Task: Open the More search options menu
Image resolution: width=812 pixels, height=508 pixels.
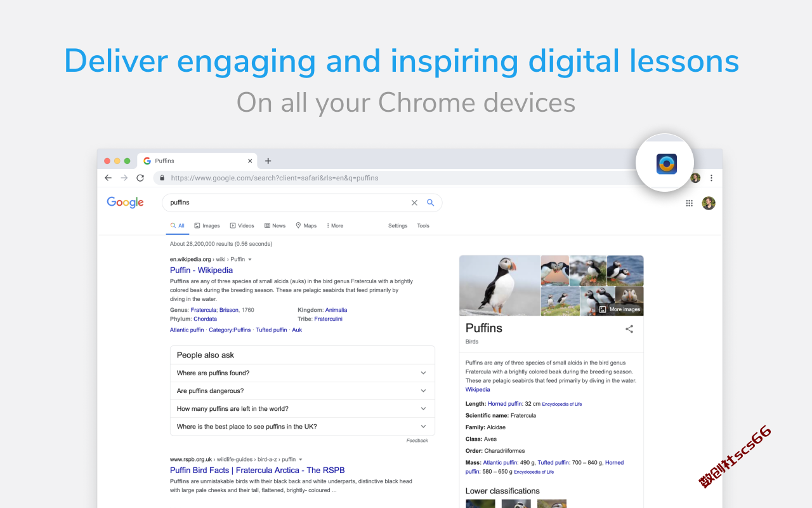Action: tap(334, 225)
